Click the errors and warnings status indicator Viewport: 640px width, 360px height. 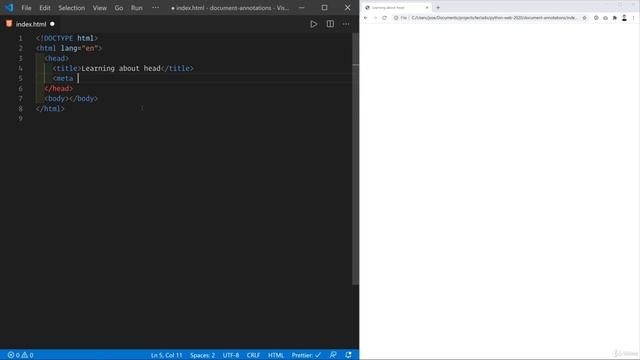[20, 355]
